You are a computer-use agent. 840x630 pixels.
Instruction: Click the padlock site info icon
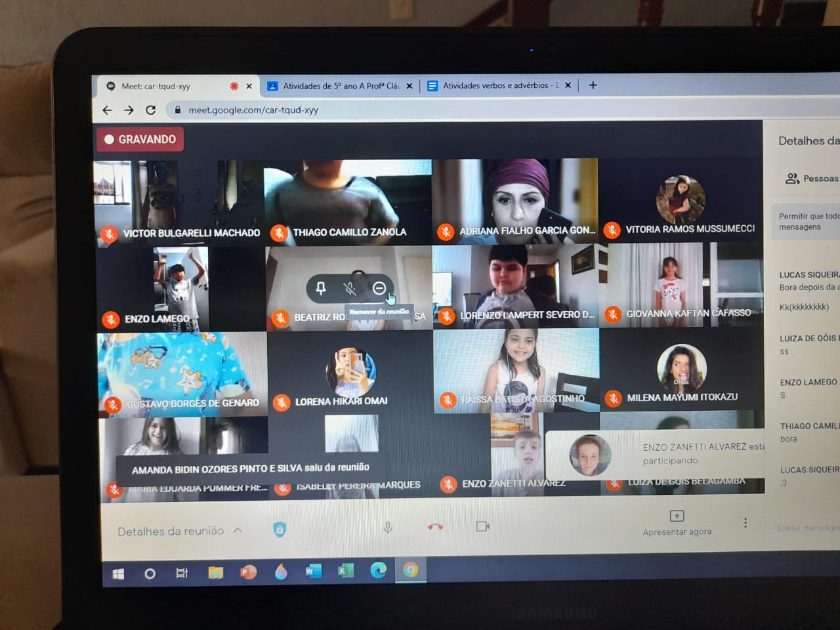pos(177,110)
